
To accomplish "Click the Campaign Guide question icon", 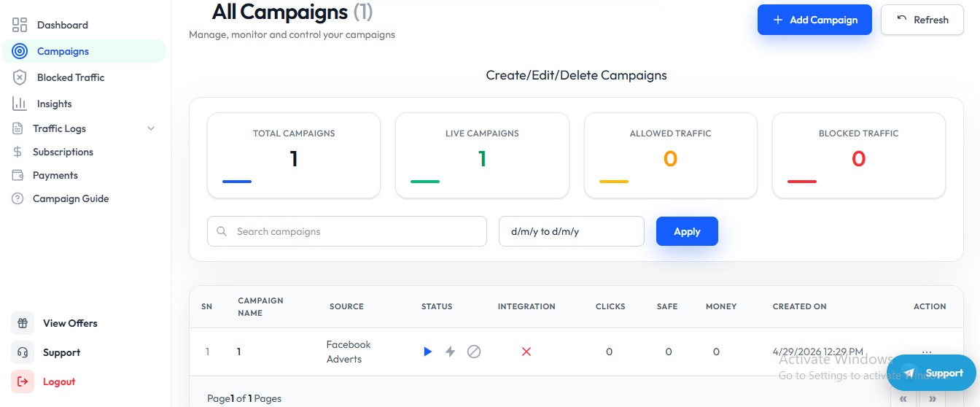I will pyautogui.click(x=17, y=198).
